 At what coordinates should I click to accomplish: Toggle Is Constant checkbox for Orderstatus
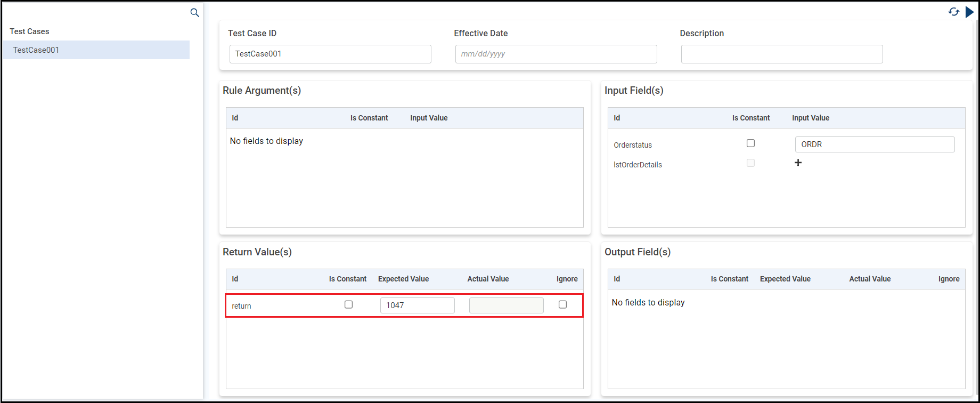[750, 143]
